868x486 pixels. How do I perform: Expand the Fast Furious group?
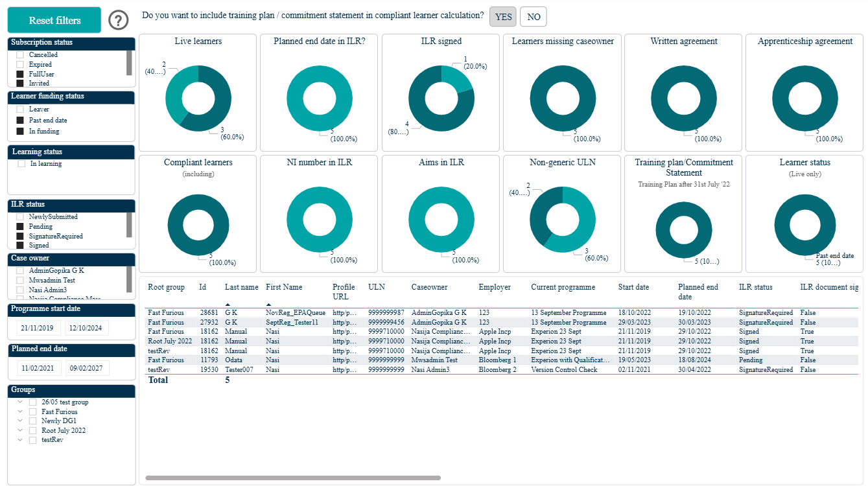[21, 411]
